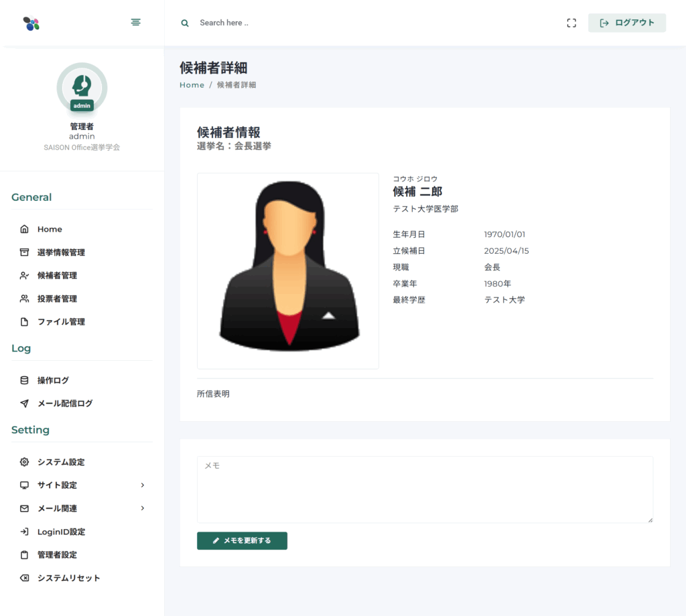Click the システム設定 gear icon
686x616 pixels.
pos(25,462)
